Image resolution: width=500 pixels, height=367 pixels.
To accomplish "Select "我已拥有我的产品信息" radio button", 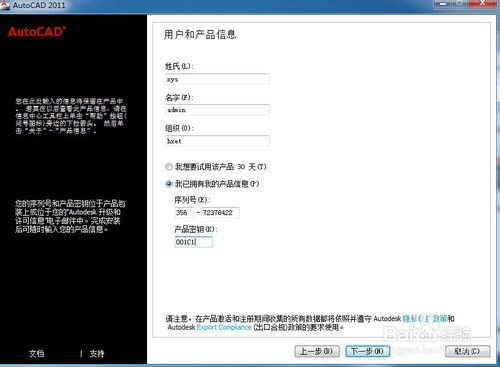I will coord(169,184).
